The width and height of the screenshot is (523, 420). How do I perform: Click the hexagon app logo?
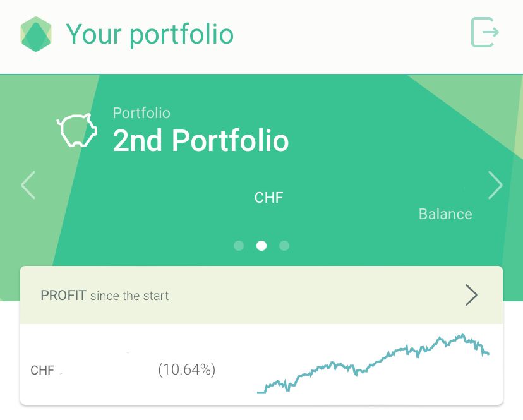pyautogui.click(x=36, y=34)
